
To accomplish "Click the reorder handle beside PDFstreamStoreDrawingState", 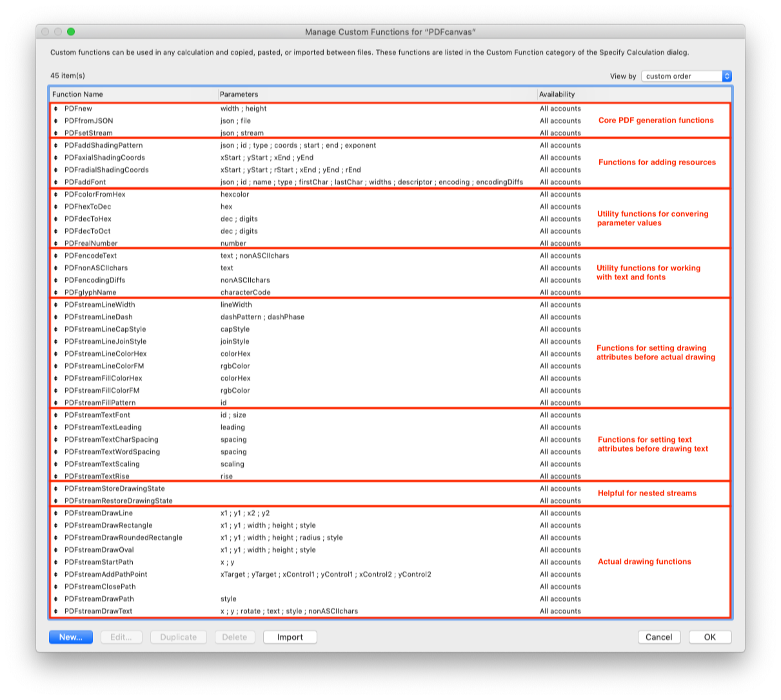I will [x=56, y=488].
